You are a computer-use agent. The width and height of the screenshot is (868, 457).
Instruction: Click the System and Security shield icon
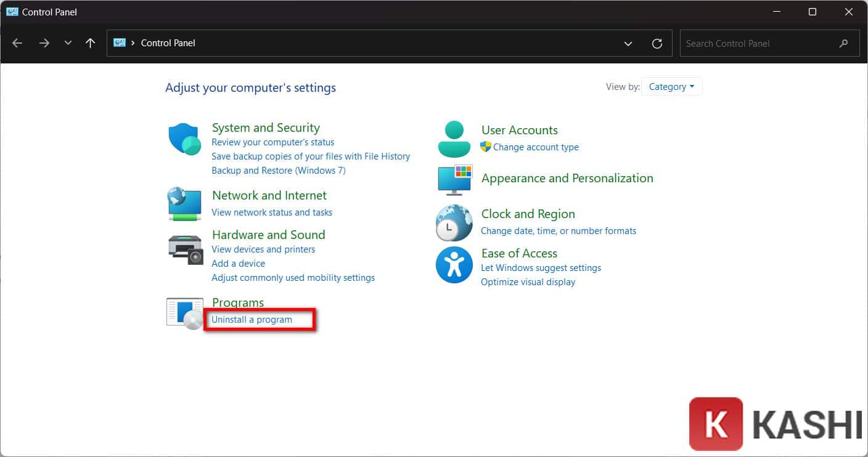click(184, 138)
